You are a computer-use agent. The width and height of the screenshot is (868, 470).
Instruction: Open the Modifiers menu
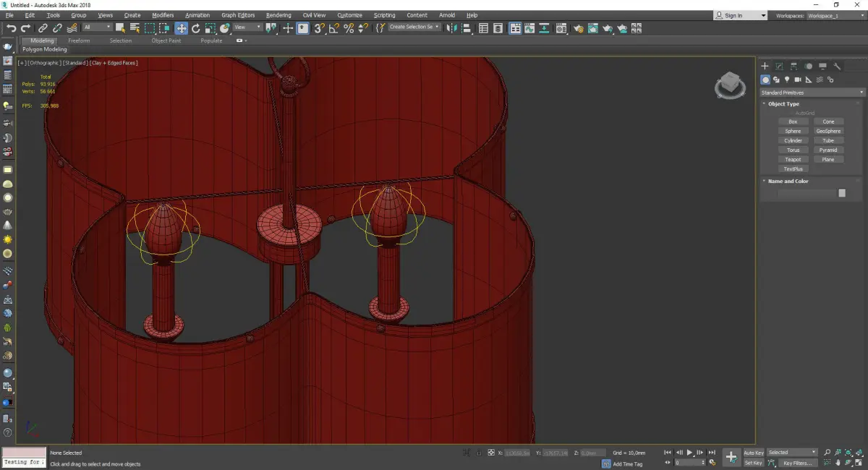163,15
